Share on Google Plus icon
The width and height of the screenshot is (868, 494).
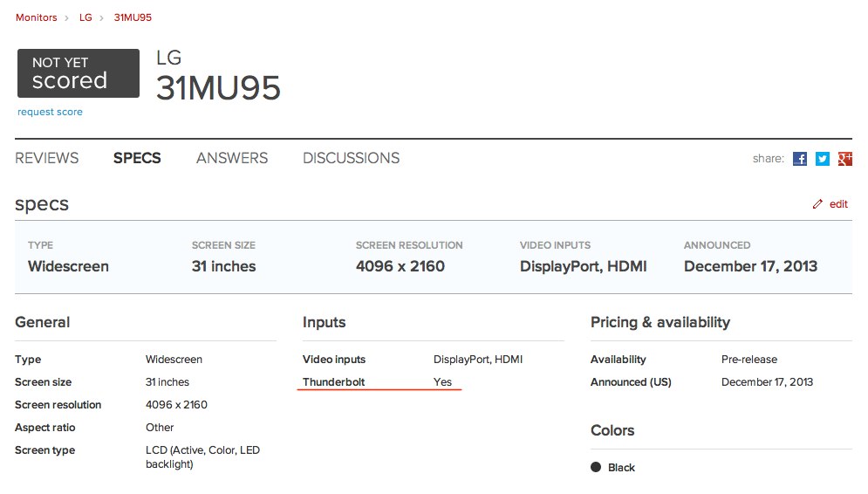(844, 159)
